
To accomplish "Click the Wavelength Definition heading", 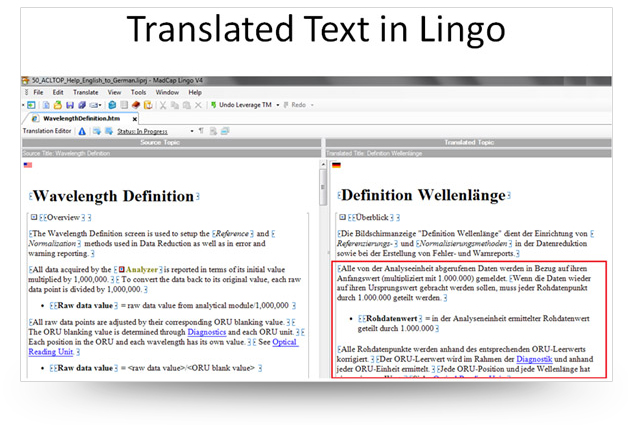I will [113, 196].
